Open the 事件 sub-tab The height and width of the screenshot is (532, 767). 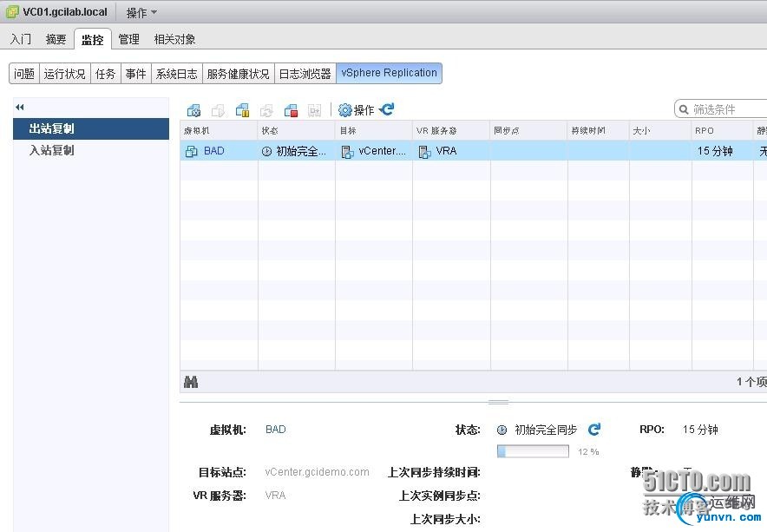pos(136,74)
